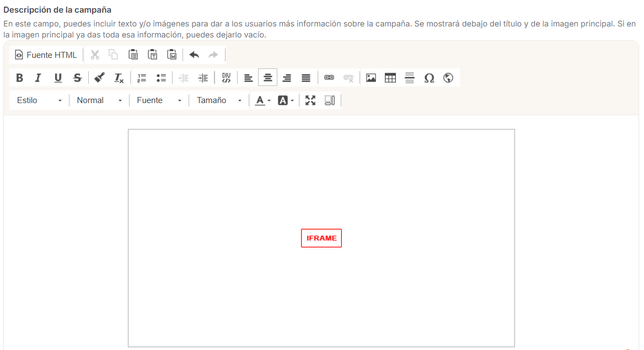644x350 pixels.
Task: Justify the text
Action: [306, 78]
